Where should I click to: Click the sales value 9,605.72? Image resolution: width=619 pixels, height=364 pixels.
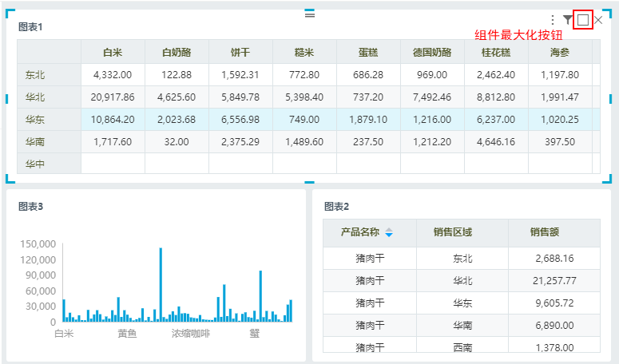[554, 303]
